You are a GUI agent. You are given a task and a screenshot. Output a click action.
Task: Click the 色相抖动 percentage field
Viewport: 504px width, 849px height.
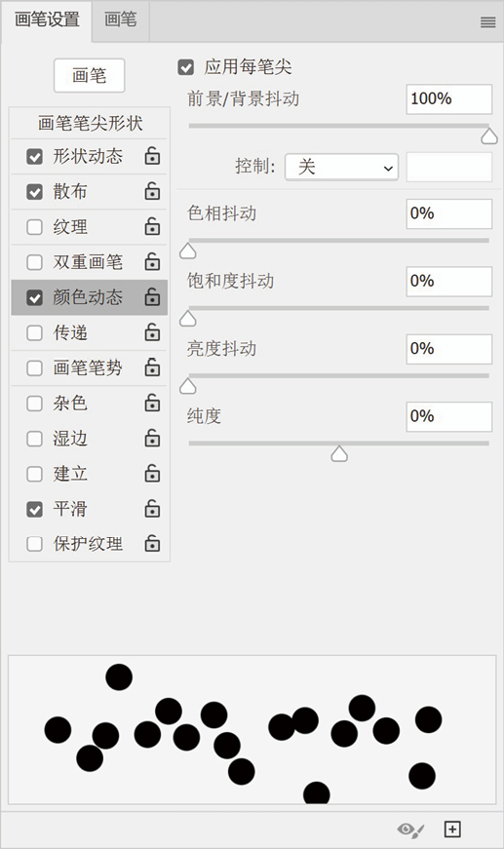[x=448, y=213]
